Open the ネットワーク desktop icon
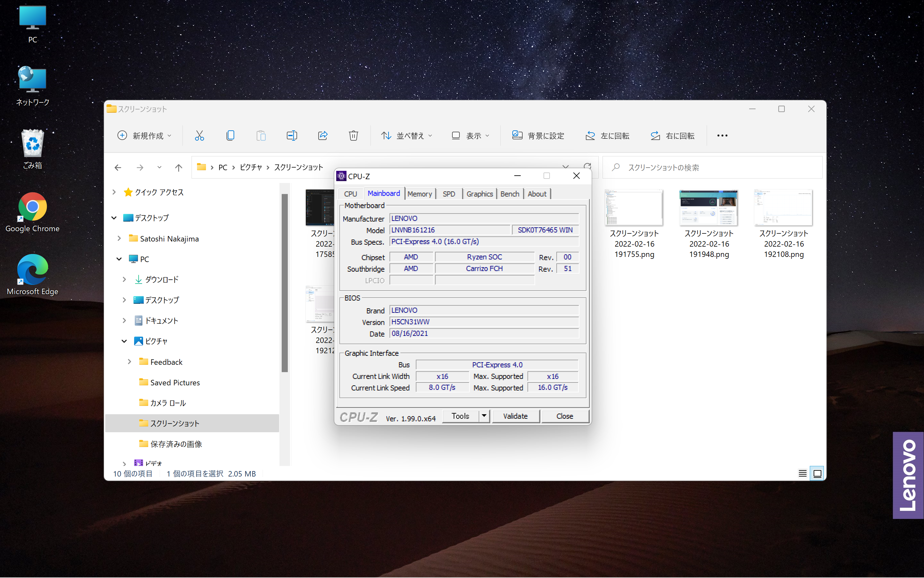The height and width of the screenshot is (578, 924). [x=32, y=86]
